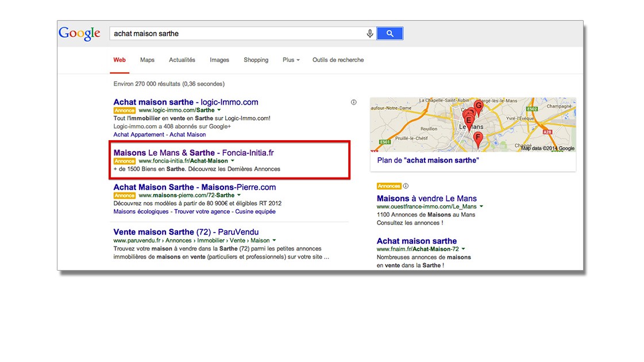Image resolution: width=644 pixels, height=362 pixels.
Task: Open Outils de recherche options
Action: [338, 60]
